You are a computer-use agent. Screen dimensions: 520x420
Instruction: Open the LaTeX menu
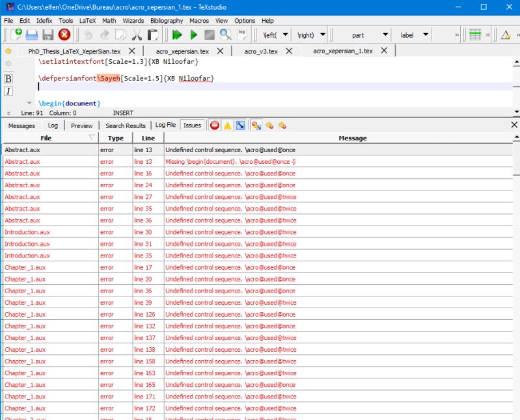click(x=88, y=21)
